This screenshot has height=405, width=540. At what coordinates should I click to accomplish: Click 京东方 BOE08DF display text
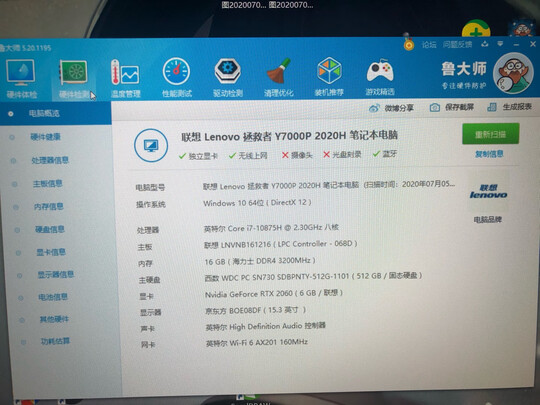tap(255, 310)
